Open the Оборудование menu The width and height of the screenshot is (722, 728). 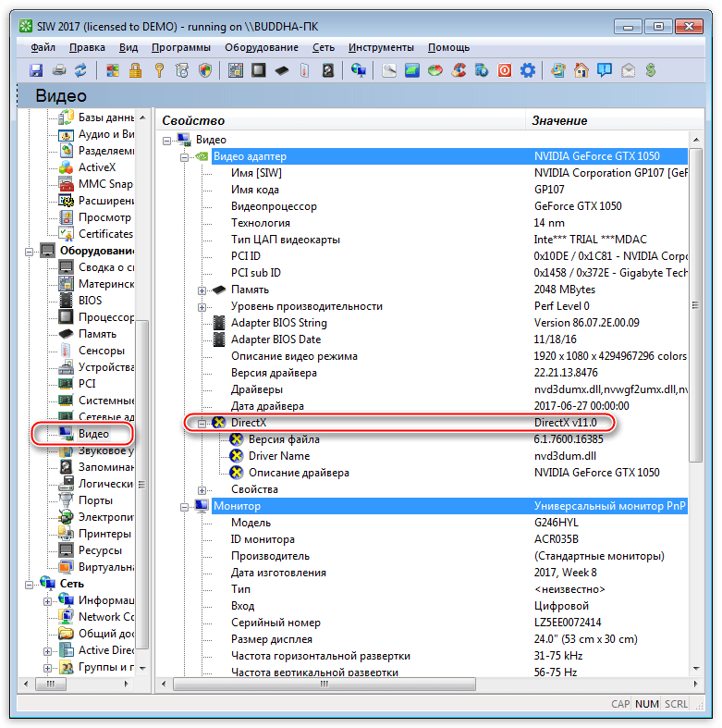[262, 47]
